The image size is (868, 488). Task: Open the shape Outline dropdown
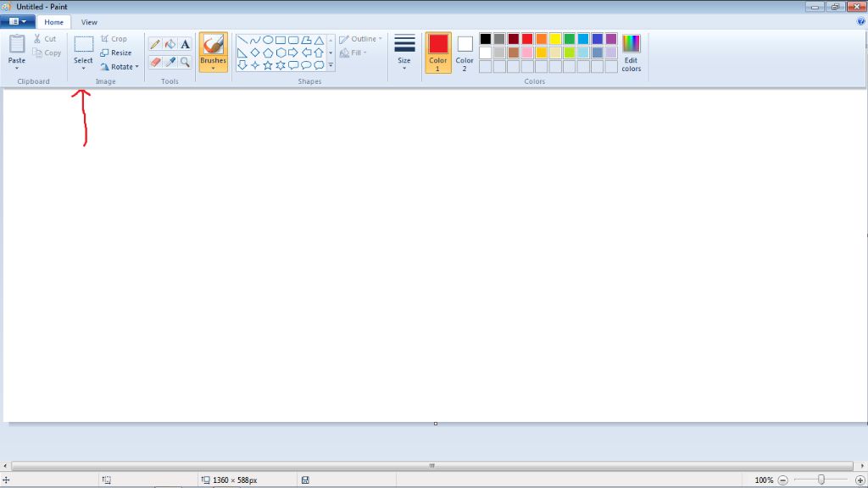360,39
